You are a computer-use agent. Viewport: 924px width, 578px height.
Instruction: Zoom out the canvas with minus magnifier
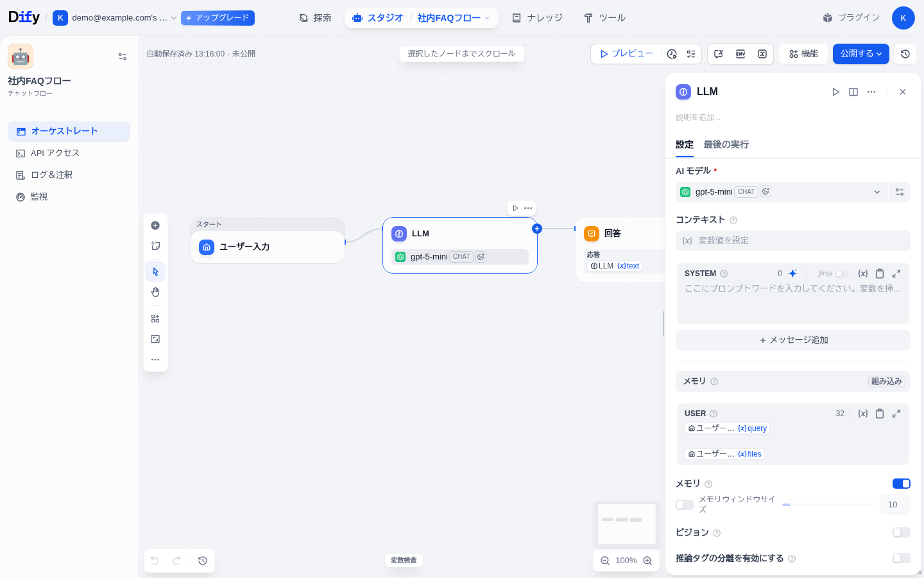tap(605, 561)
